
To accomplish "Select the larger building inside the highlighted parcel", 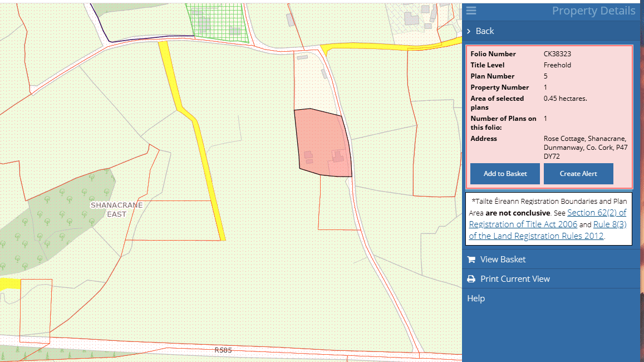I will click(338, 155).
